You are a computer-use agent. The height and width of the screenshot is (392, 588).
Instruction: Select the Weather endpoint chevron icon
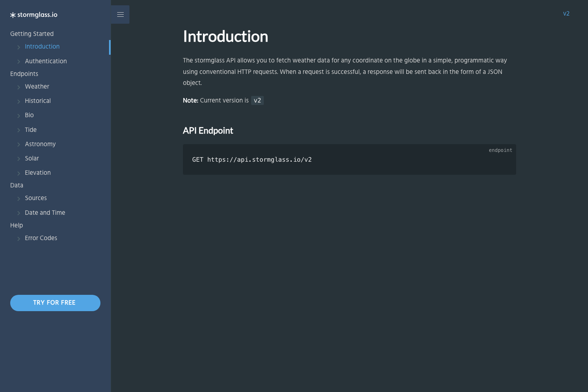(19, 87)
